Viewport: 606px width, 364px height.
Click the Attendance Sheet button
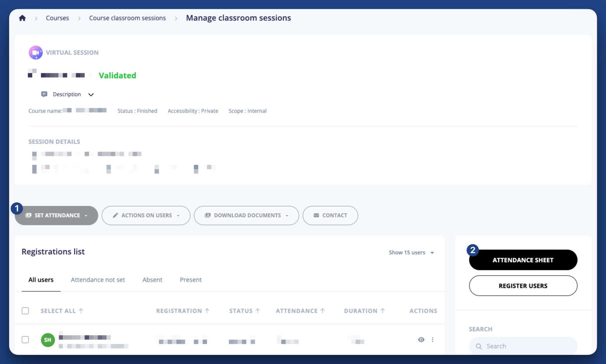tap(523, 260)
